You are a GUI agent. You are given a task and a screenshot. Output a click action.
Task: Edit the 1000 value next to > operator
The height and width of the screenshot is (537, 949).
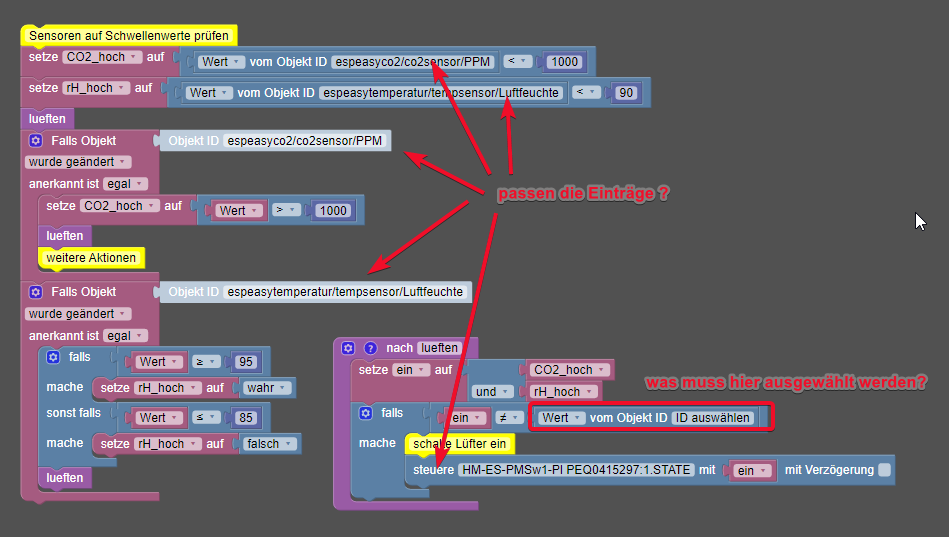point(333,211)
